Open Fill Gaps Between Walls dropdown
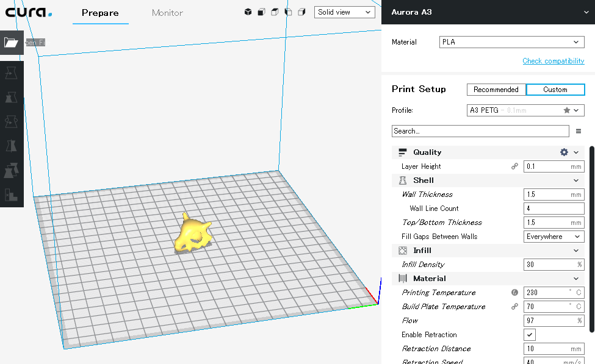 (x=554, y=237)
